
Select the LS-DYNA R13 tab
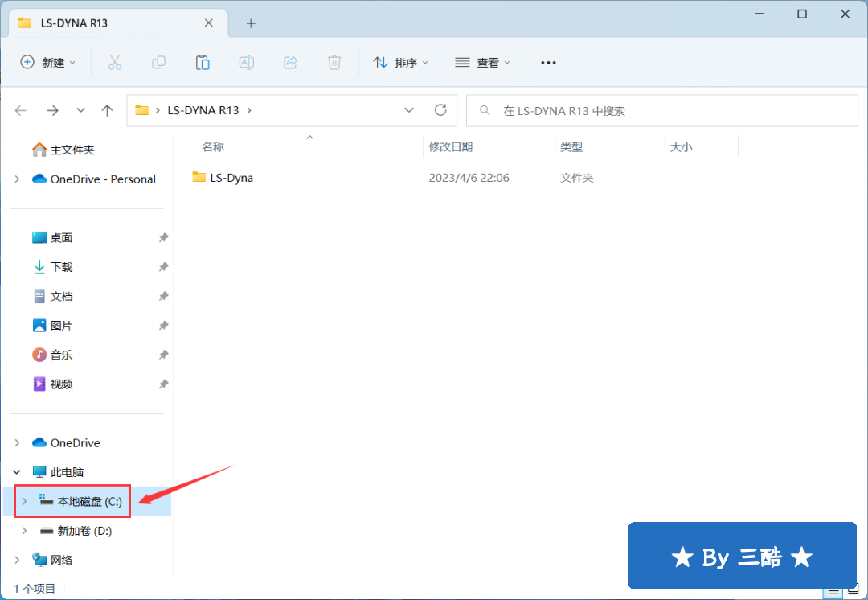tap(117, 23)
